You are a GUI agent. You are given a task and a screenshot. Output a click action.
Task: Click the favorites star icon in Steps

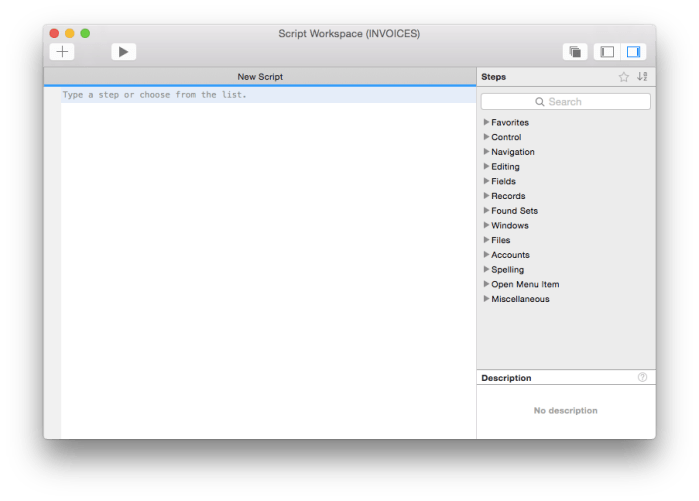[x=624, y=77]
